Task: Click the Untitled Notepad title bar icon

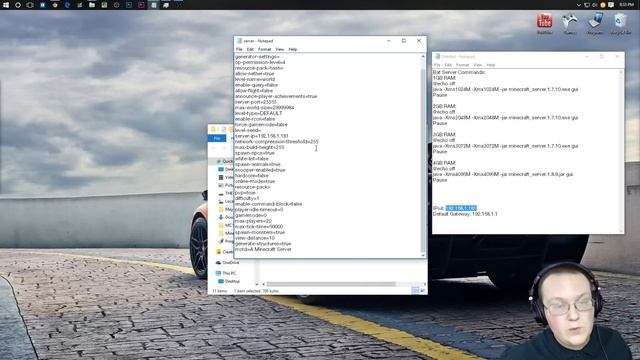Action: coord(437,56)
